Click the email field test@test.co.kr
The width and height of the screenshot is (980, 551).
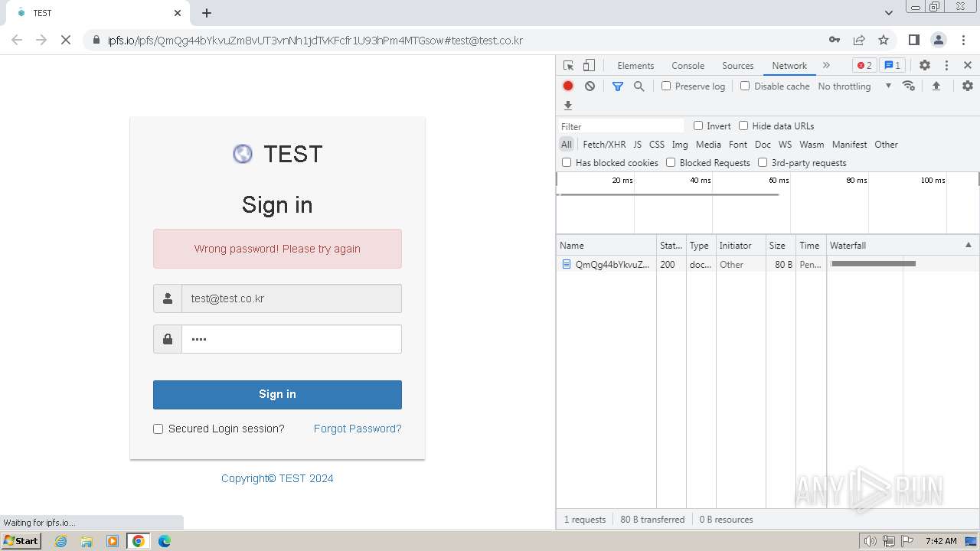tap(292, 298)
